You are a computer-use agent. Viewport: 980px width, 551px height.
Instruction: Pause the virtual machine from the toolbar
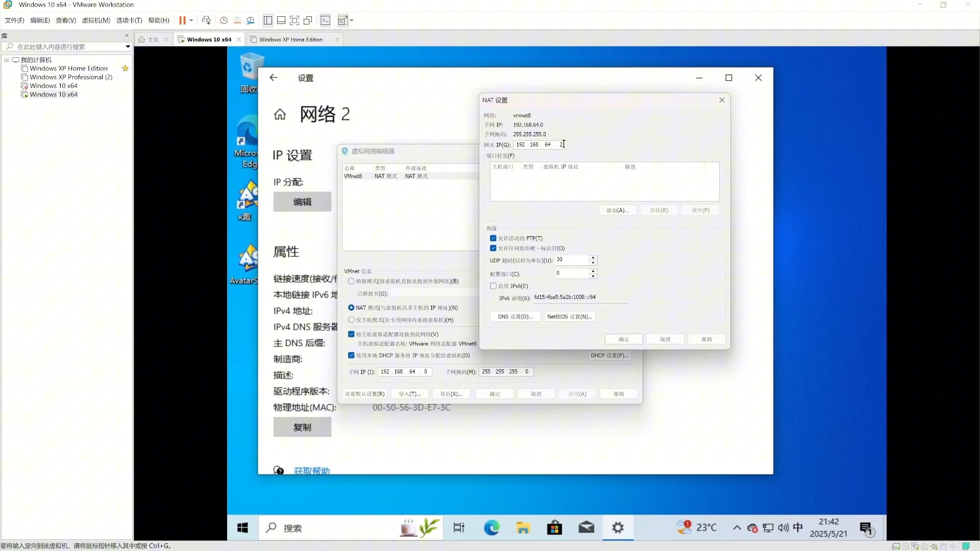pyautogui.click(x=182, y=20)
